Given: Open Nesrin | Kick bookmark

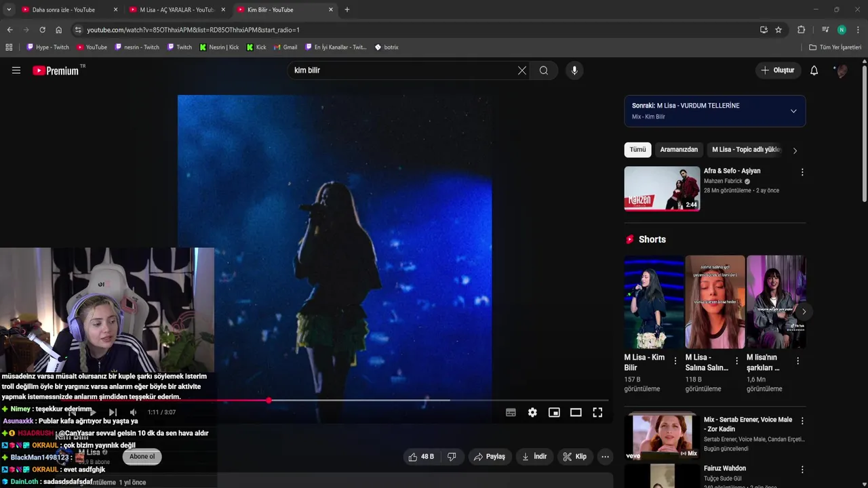Looking at the screenshot, I should pos(219,47).
